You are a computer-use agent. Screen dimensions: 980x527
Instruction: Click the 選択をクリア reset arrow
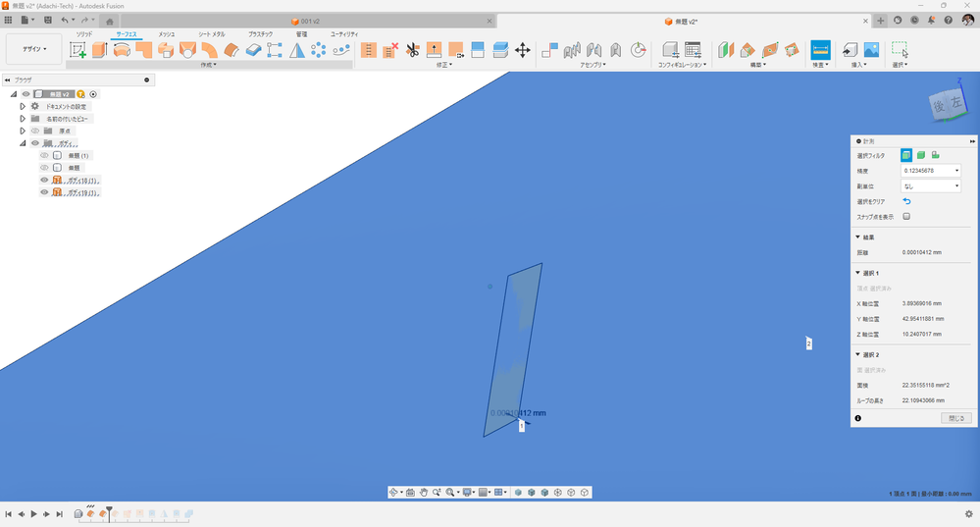(x=906, y=201)
